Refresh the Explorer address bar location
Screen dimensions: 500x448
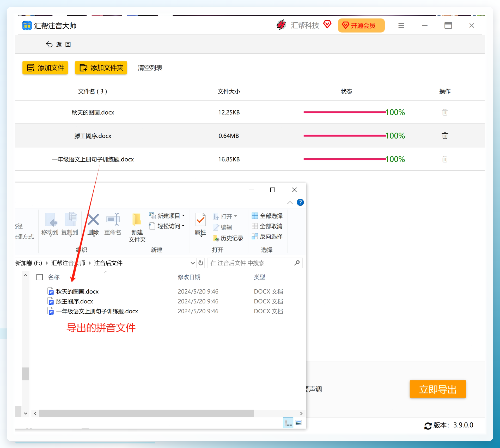[201, 263]
